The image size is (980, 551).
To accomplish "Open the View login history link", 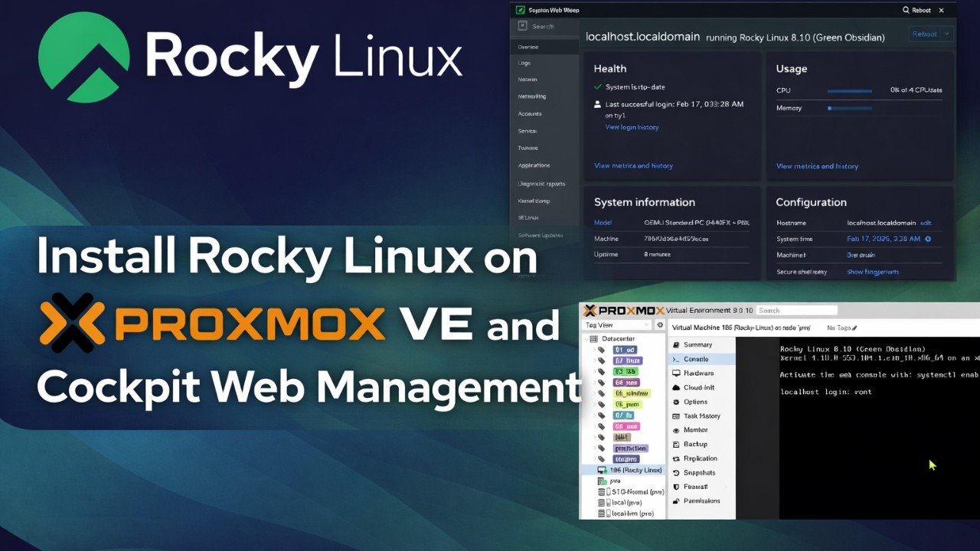I will point(632,127).
